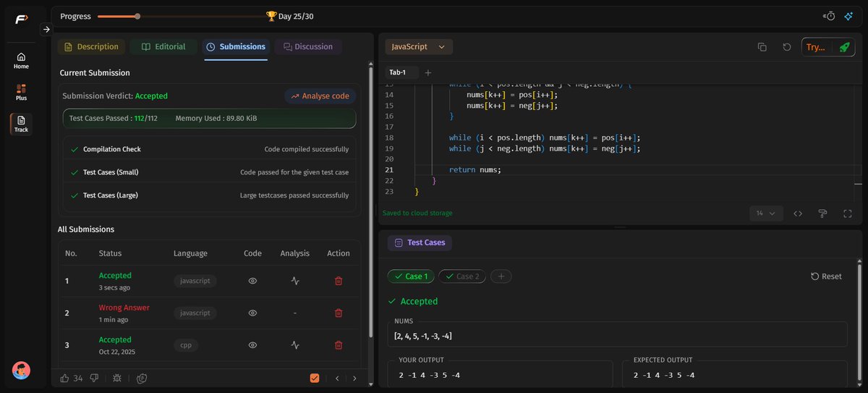The width and height of the screenshot is (868, 393).
Task: Add a new test case with plus
Action: [x=501, y=276]
